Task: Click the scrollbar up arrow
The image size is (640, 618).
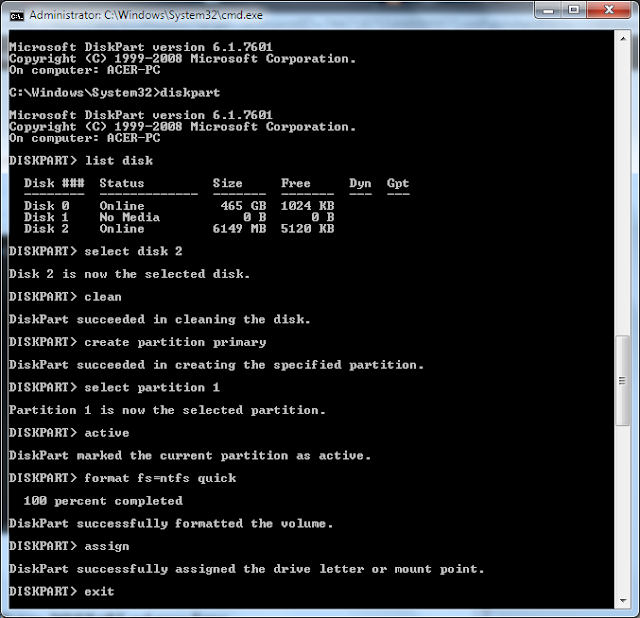Action: point(623,39)
